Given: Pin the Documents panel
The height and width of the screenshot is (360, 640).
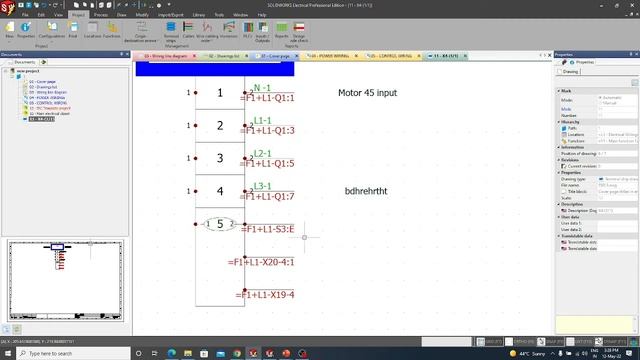Looking at the screenshot, I should [x=121, y=54].
